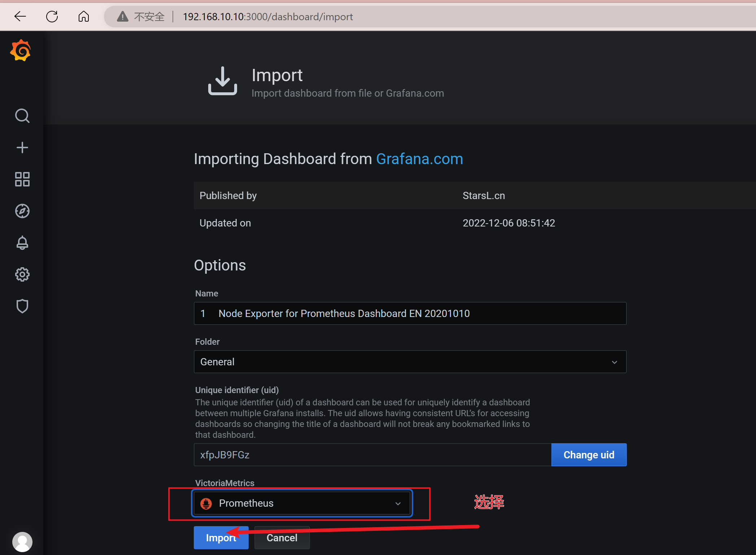
Task: Edit the dashboard Name input field
Action: click(x=410, y=313)
